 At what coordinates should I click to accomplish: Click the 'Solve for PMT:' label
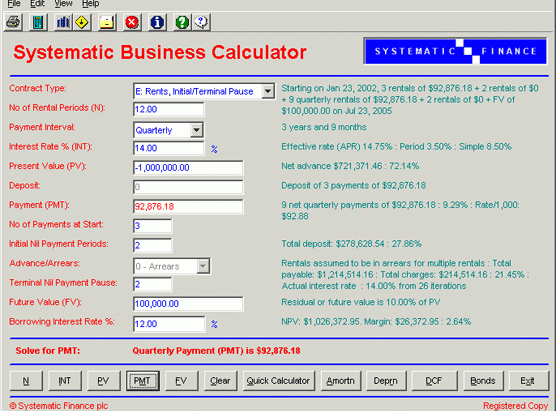(x=48, y=351)
